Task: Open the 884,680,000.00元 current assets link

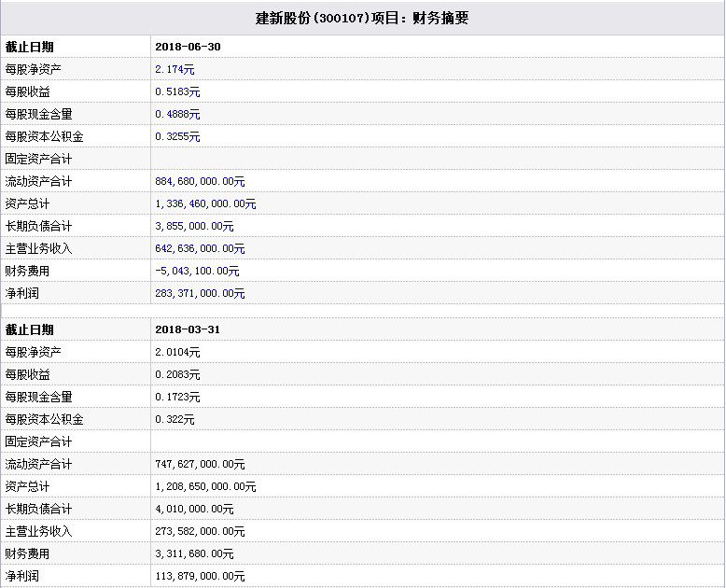Action: [200, 181]
